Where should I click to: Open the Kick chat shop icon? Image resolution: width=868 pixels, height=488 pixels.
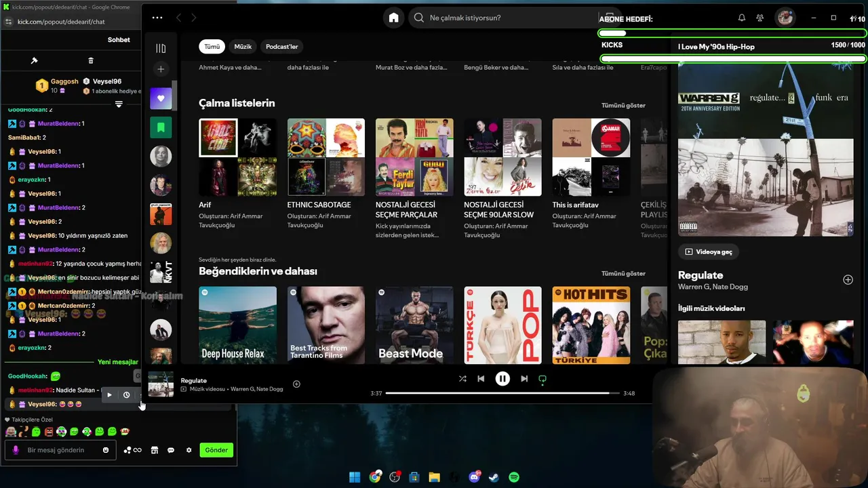(154, 450)
